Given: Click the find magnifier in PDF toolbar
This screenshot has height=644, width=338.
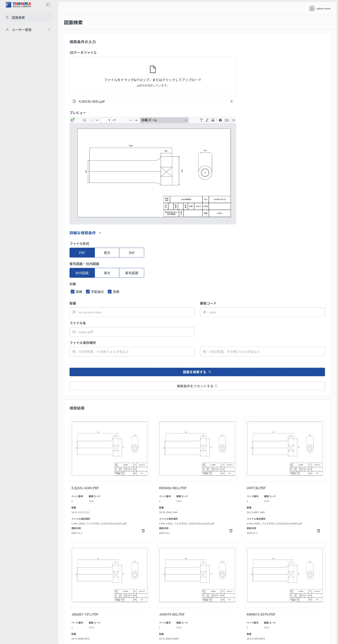Looking at the screenshot, I should (84, 120).
